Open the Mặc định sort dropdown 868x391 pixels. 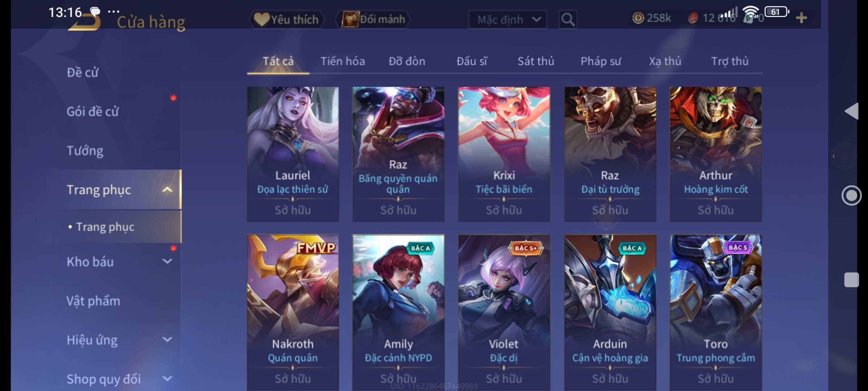coord(507,19)
